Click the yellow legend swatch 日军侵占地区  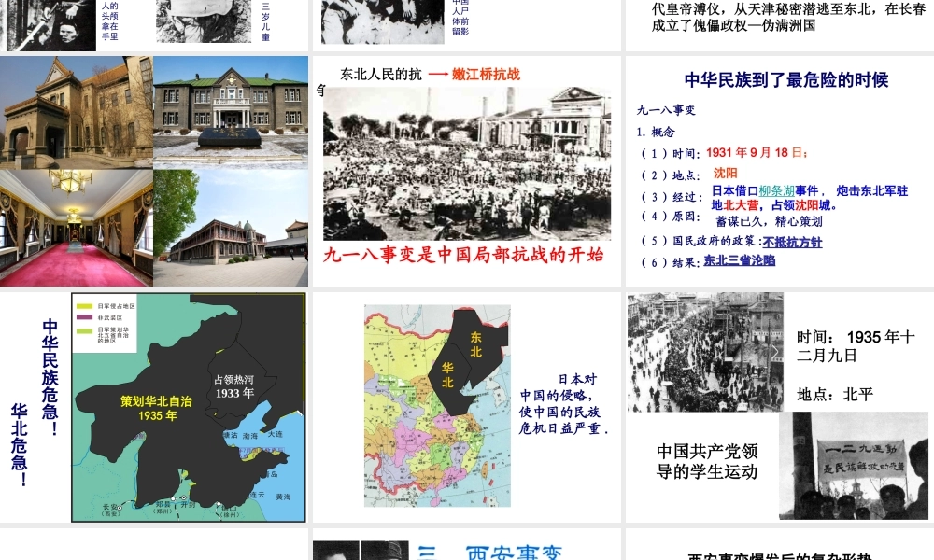click(x=85, y=306)
